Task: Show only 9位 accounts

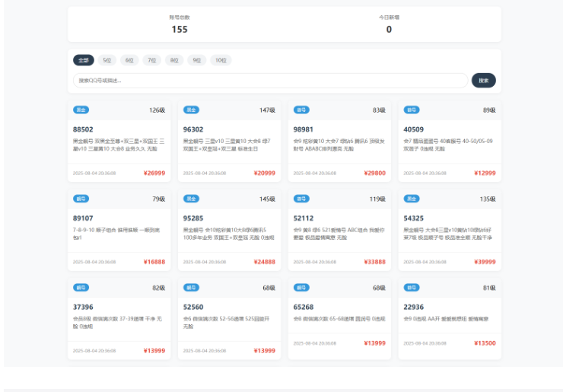Action: [197, 60]
